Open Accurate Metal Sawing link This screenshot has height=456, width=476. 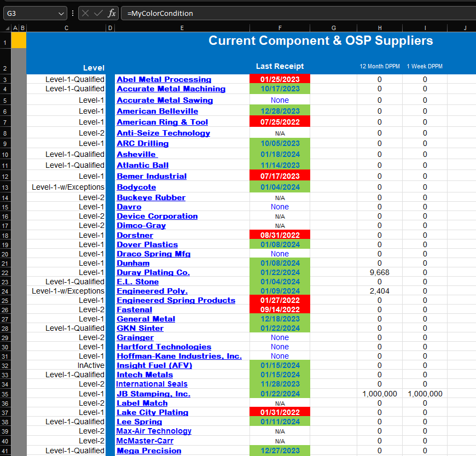point(165,100)
